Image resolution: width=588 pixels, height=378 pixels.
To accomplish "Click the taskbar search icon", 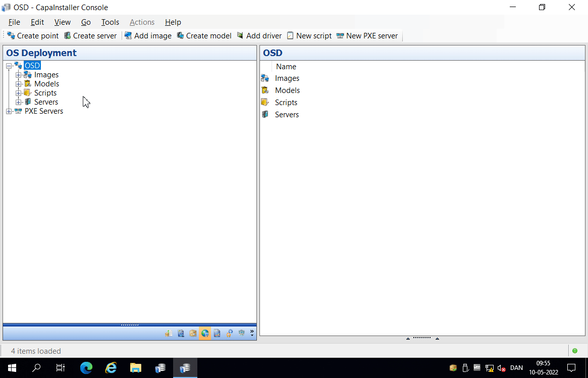I will (36, 368).
